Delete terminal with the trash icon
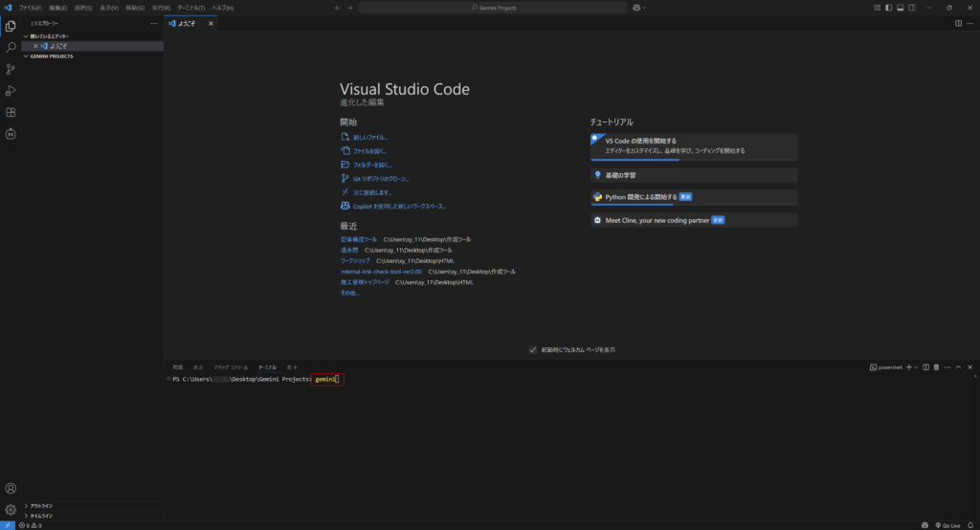Image resolution: width=980 pixels, height=530 pixels. pos(936,367)
